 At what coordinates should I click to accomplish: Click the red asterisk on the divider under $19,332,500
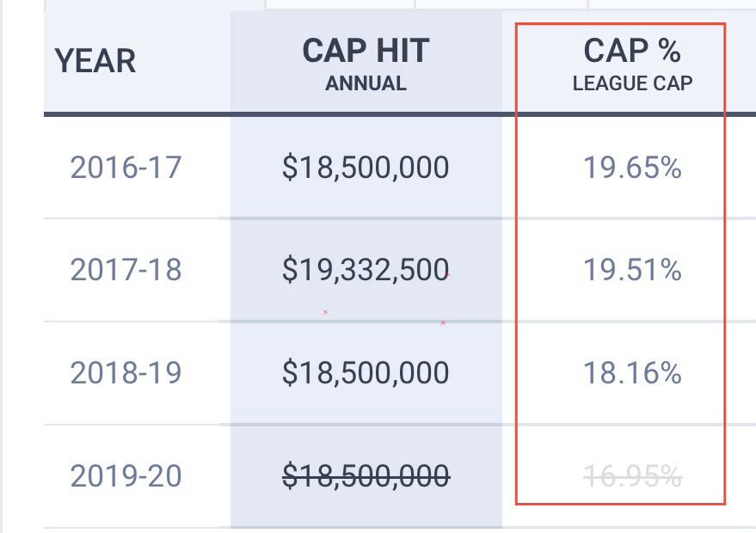click(442, 322)
